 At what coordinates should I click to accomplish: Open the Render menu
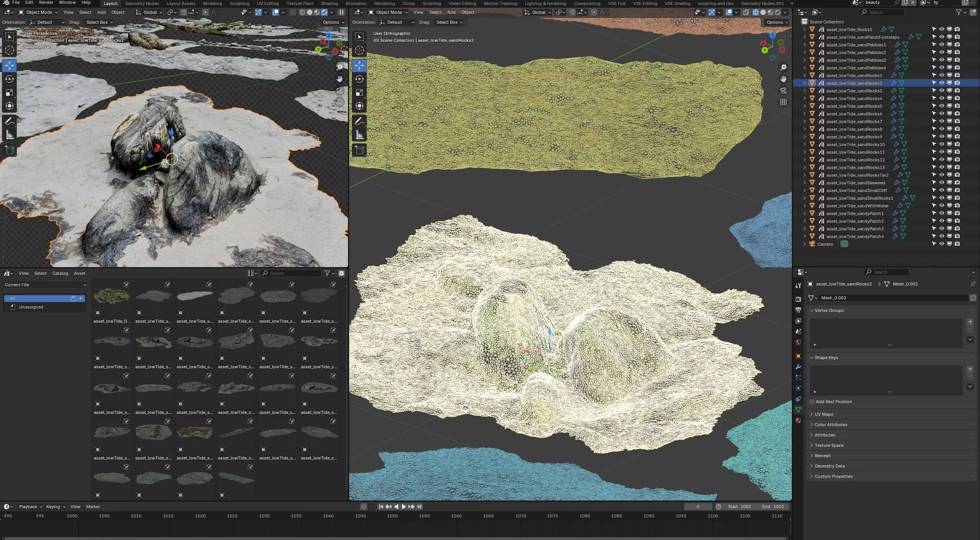pyautogui.click(x=46, y=3)
